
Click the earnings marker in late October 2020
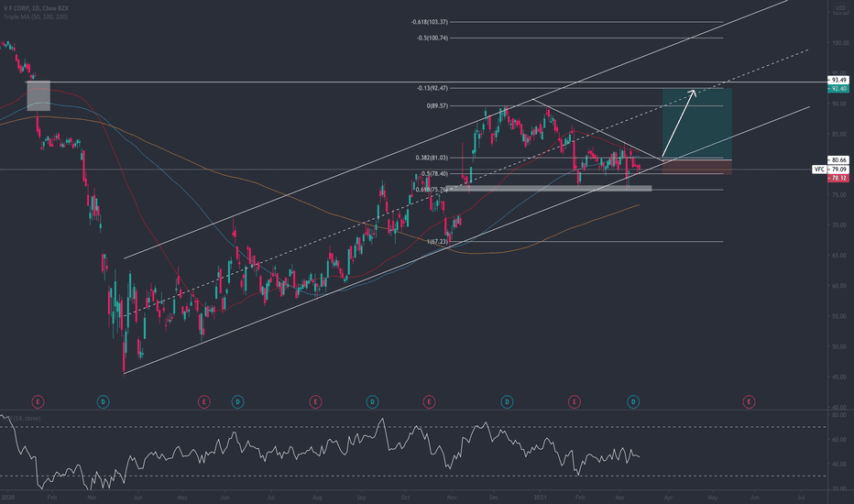[429, 402]
